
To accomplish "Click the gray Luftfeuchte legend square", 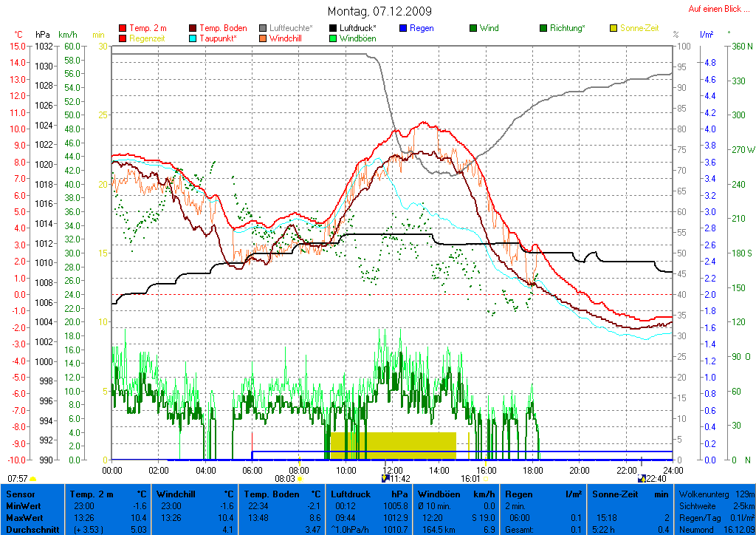I will pyautogui.click(x=263, y=29).
